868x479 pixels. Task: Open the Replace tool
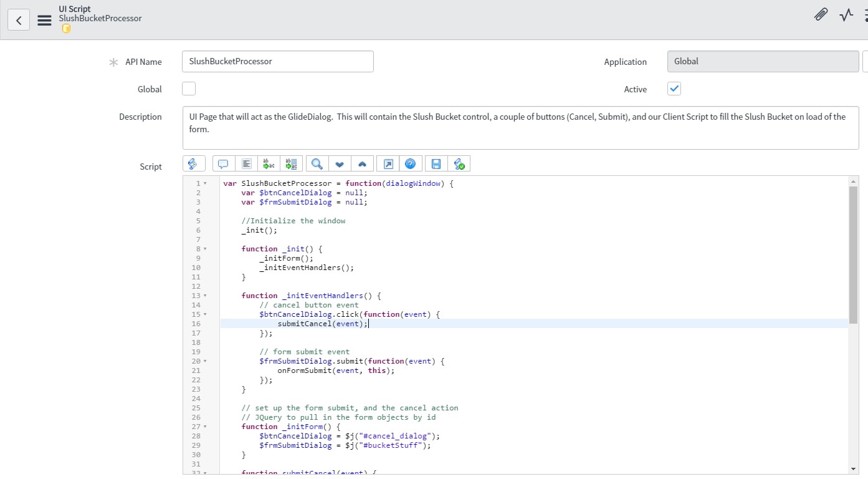tap(268, 163)
